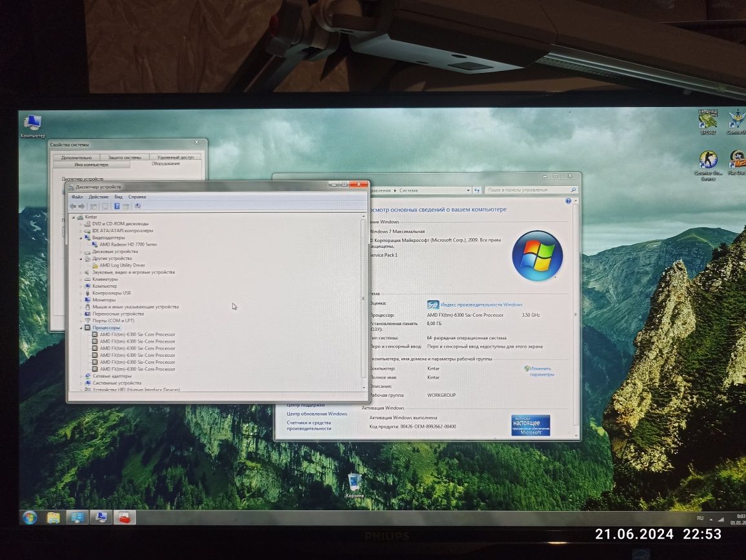Expand the IDE ATA/ATAPI контроллеры node

[x=81, y=231]
